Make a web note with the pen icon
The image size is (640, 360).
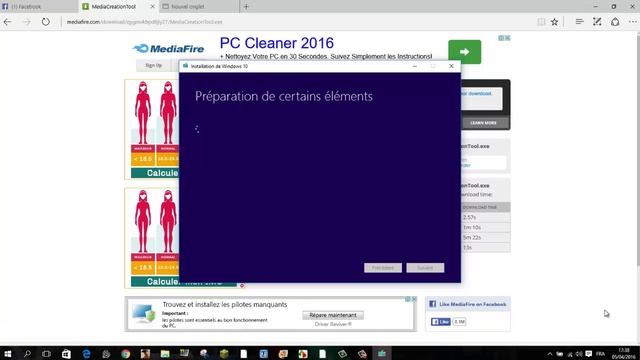point(597,22)
